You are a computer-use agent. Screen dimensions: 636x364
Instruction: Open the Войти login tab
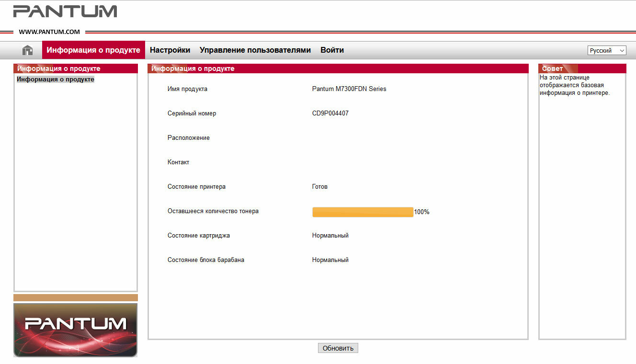pyautogui.click(x=332, y=50)
